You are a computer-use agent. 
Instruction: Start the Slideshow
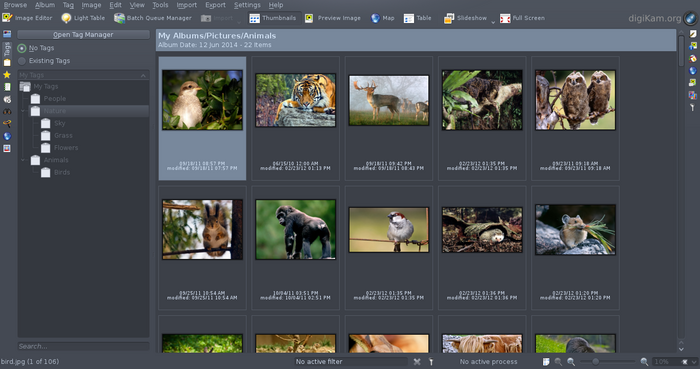tap(465, 18)
